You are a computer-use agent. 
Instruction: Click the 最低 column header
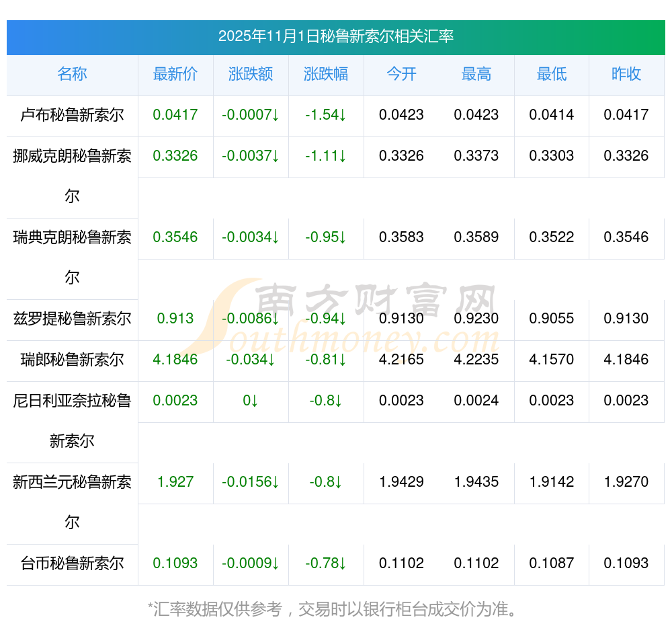[x=552, y=75]
